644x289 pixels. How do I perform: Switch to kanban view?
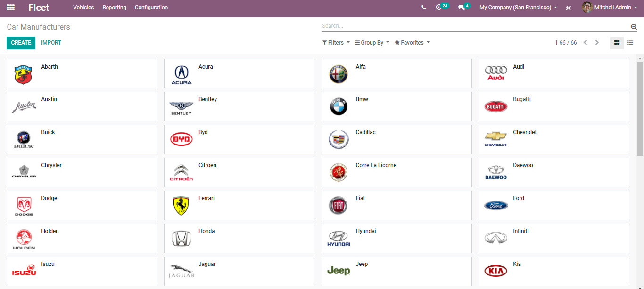point(617,43)
